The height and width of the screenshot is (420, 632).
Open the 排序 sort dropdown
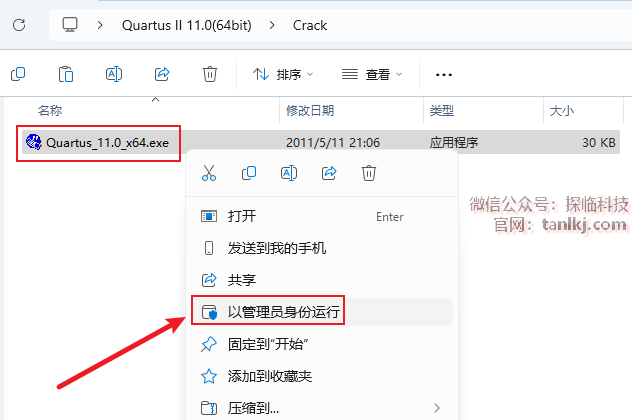pyautogui.click(x=283, y=75)
